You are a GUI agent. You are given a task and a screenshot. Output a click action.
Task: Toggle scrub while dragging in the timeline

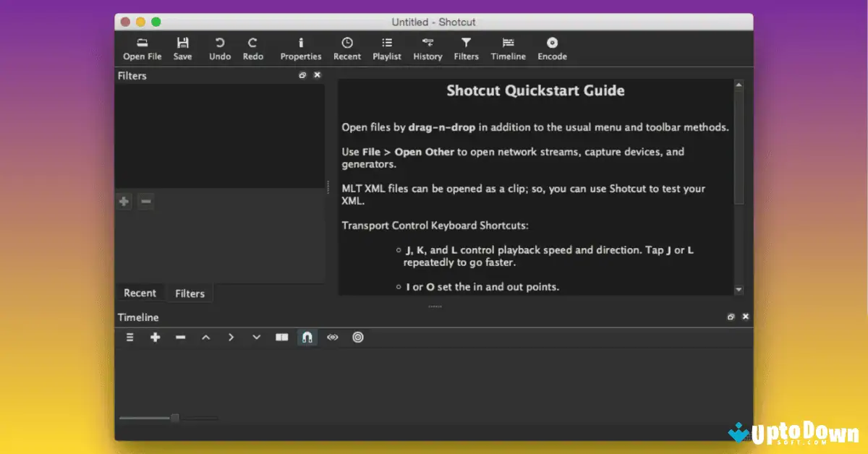(332, 337)
